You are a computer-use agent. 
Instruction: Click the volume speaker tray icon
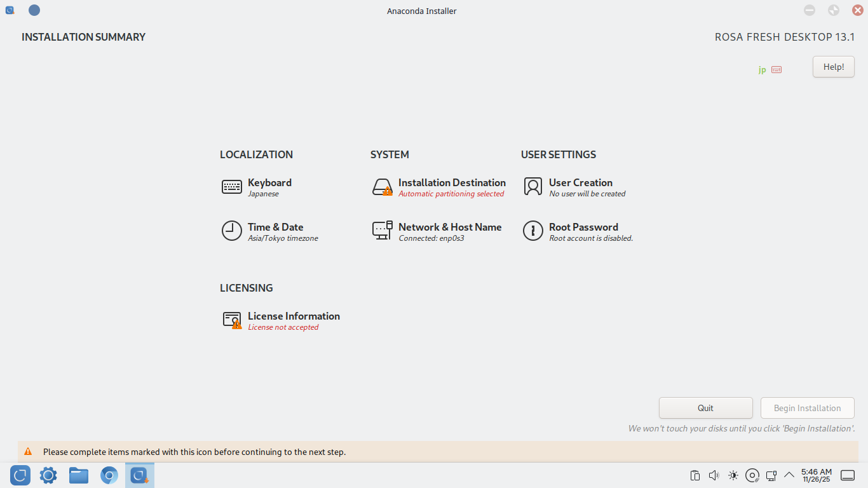click(714, 475)
